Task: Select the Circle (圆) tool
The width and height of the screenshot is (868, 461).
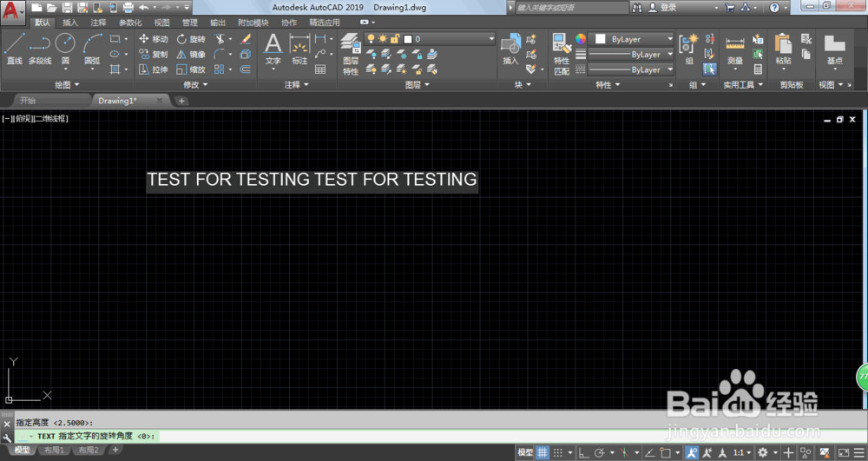Action: 65,49
